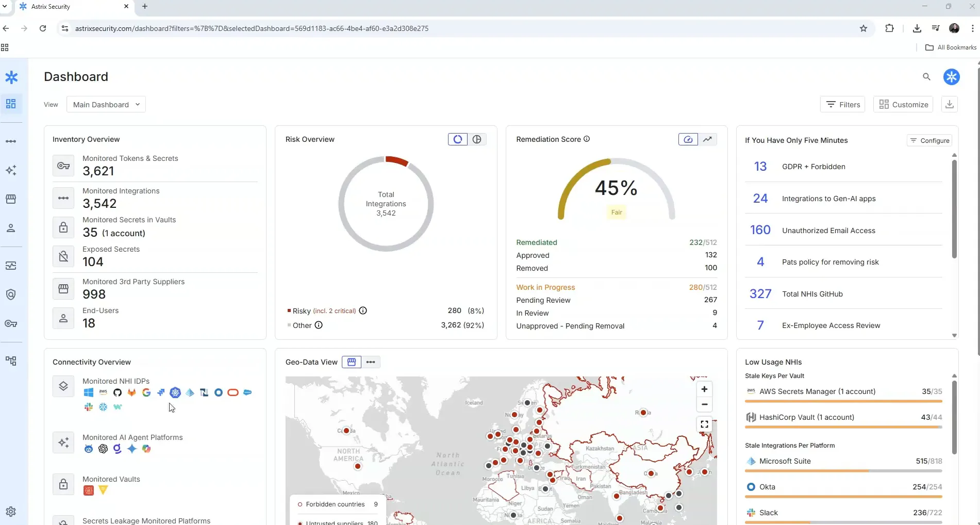Viewport: 980px width, 525px height.
Task: Click the map fullscreen icon
Action: click(x=704, y=424)
